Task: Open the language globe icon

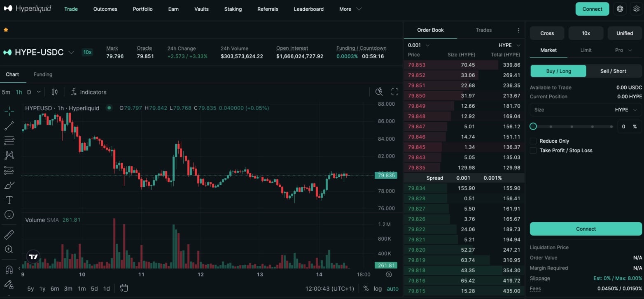Action: click(x=620, y=9)
